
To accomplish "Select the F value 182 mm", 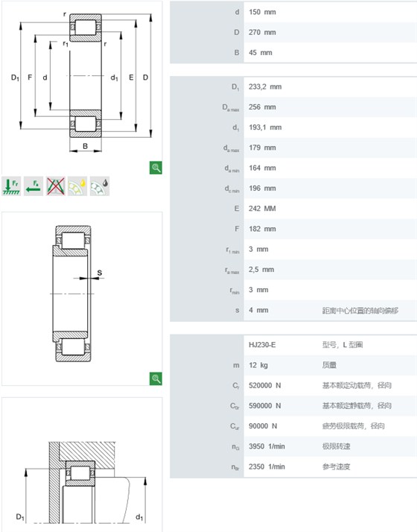I will pyautogui.click(x=262, y=229).
